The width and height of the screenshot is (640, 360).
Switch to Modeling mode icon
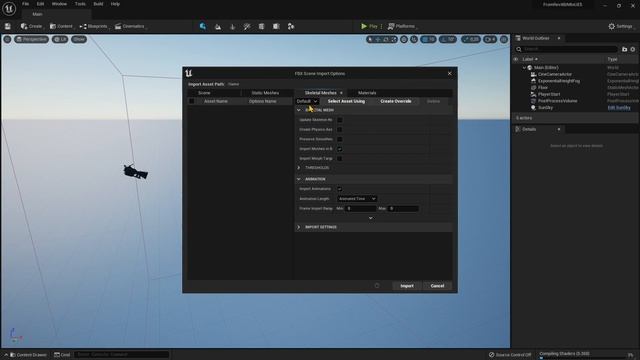pyautogui.click(x=262, y=26)
